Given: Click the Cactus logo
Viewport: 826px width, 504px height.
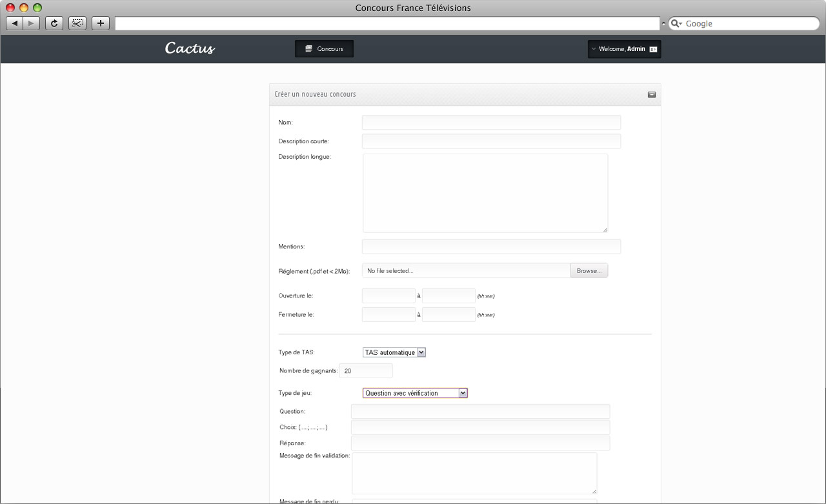Looking at the screenshot, I should point(190,48).
